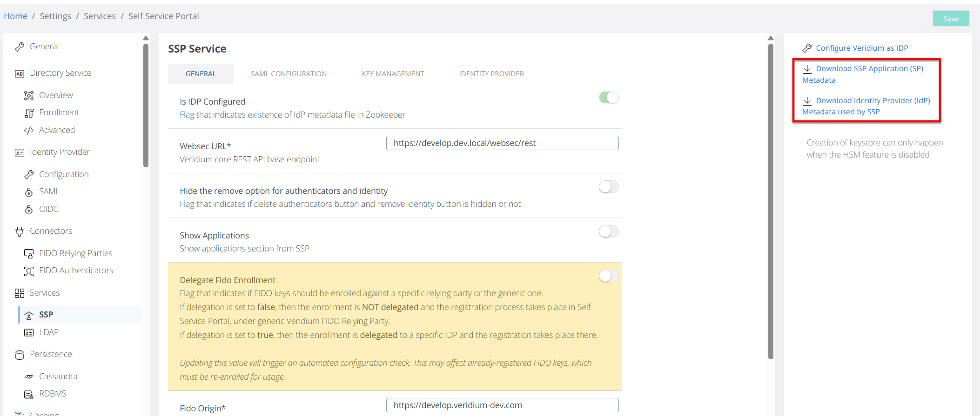Image resolution: width=980 pixels, height=416 pixels.
Task: Open Enrollment via its sidebar icon
Action: (29, 113)
